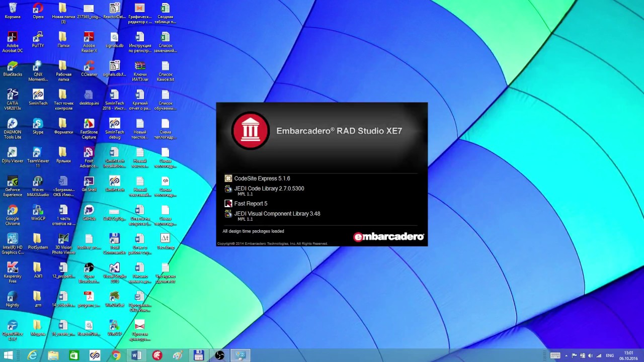Select the GitHub desktop icon
The height and width of the screenshot is (362, 644).
tap(89, 213)
